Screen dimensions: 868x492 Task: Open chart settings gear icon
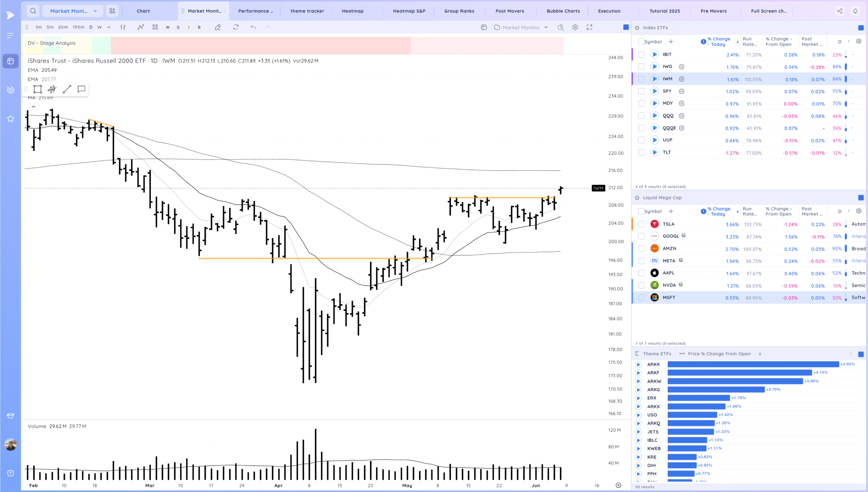(575, 27)
